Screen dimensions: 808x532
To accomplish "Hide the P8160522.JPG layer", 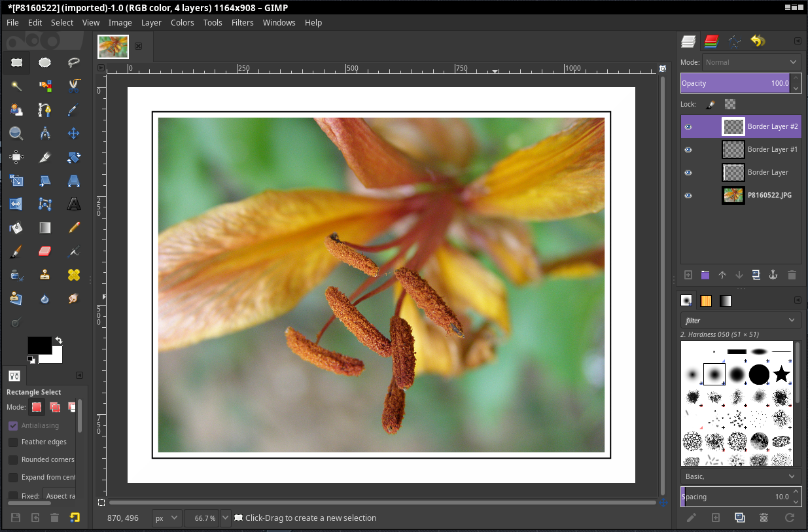I will 688,196.
